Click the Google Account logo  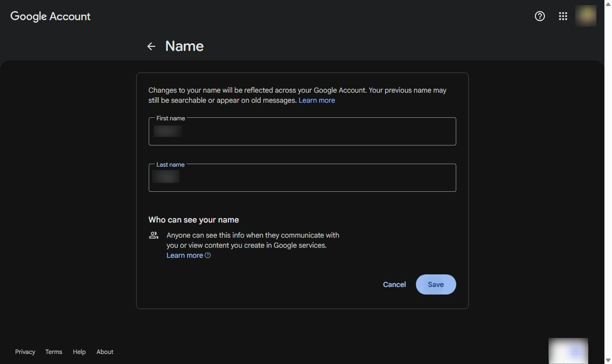[50, 16]
